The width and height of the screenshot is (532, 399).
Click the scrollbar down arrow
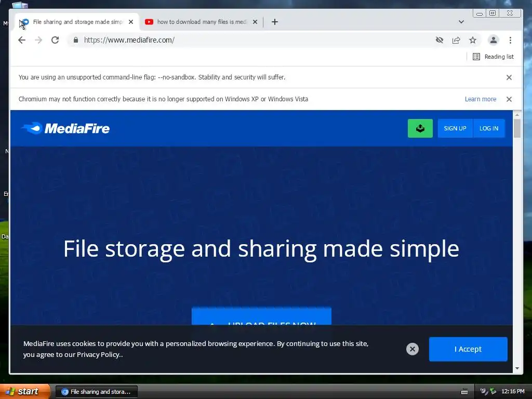[517, 368]
